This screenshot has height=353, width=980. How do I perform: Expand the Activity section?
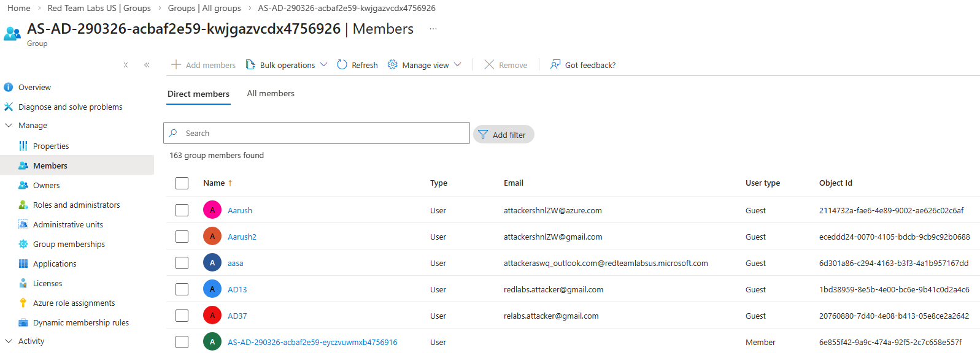(9, 341)
